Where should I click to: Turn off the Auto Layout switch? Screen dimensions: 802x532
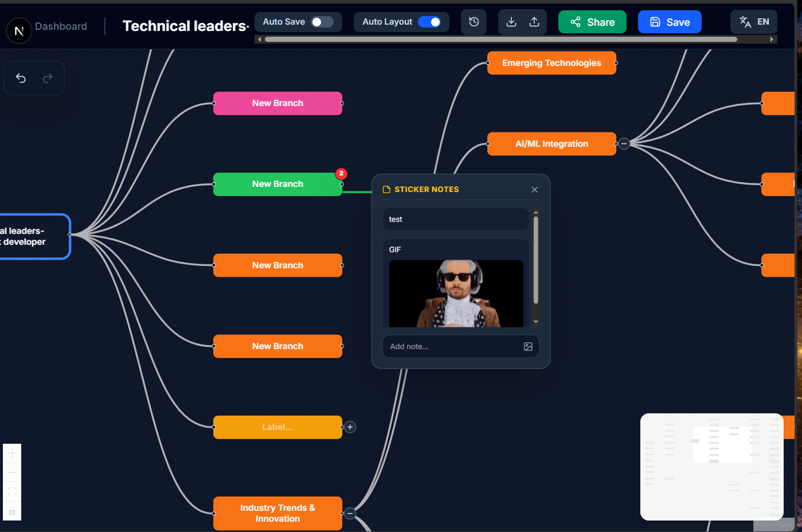click(x=429, y=22)
